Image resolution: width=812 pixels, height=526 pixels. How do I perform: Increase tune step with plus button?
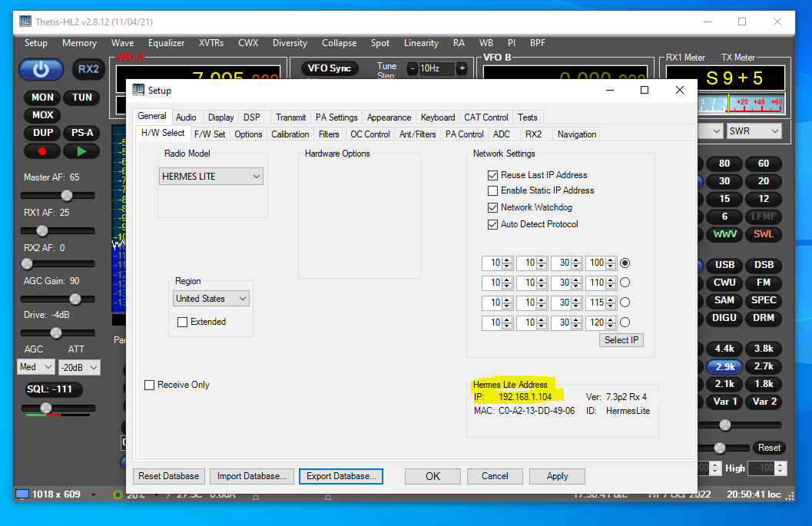pos(462,68)
